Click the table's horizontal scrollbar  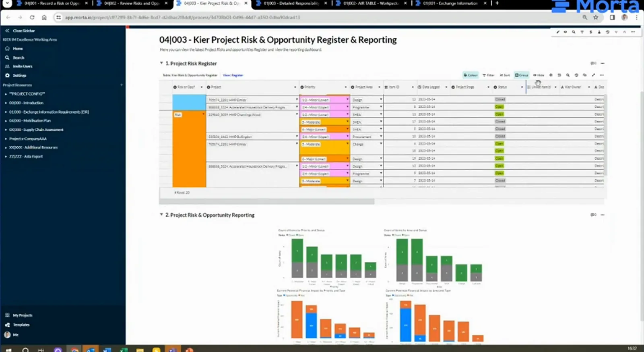click(266, 201)
